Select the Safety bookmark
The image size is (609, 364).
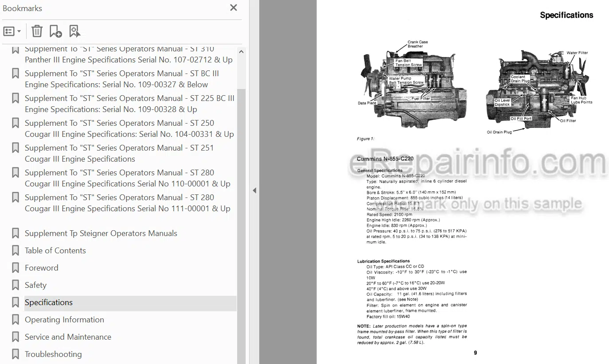[35, 285]
